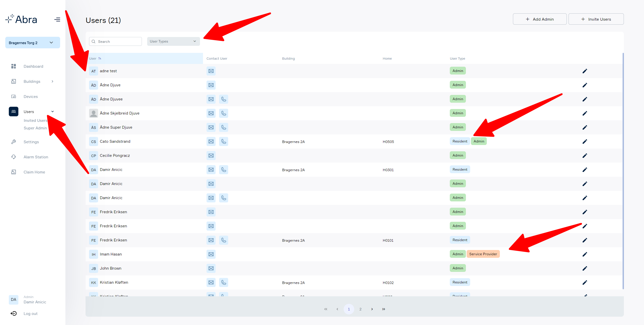Open Invited Users in the sidebar
Viewport: 644px width, 325px height.
[35, 121]
